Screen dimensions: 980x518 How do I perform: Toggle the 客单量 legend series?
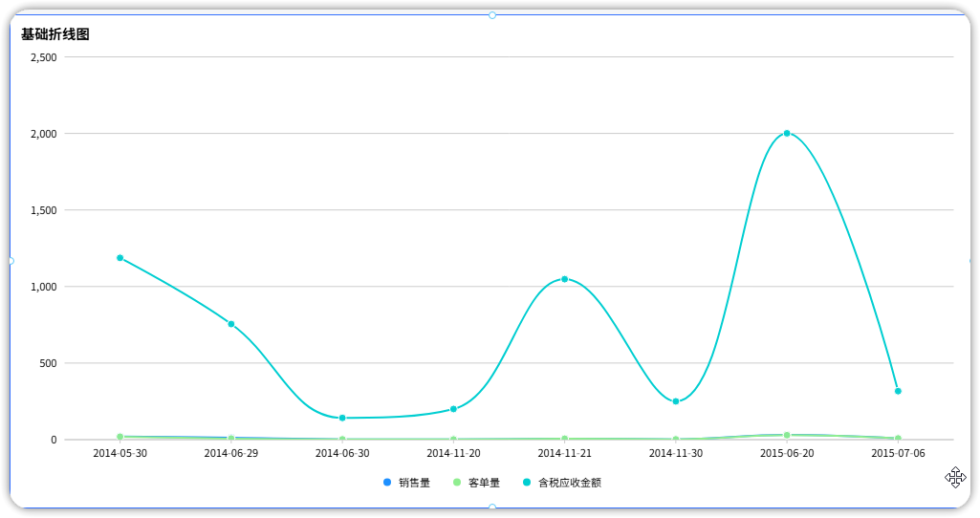pos(476,483)
